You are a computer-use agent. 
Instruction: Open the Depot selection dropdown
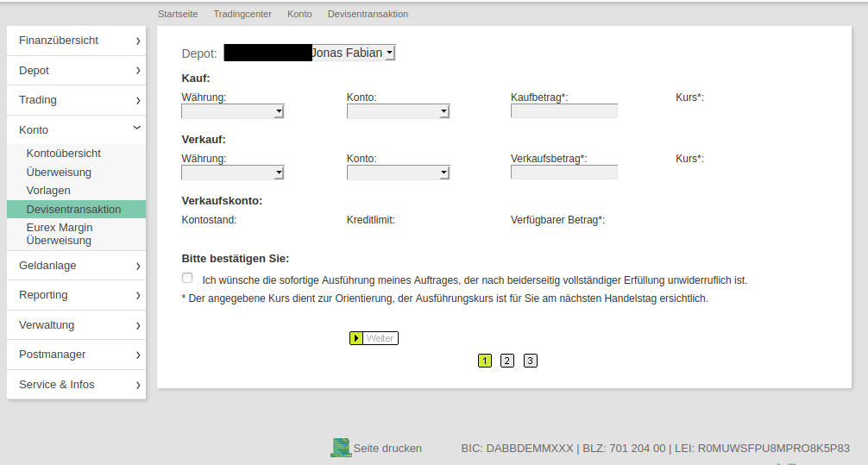click(x=309, y=53)
